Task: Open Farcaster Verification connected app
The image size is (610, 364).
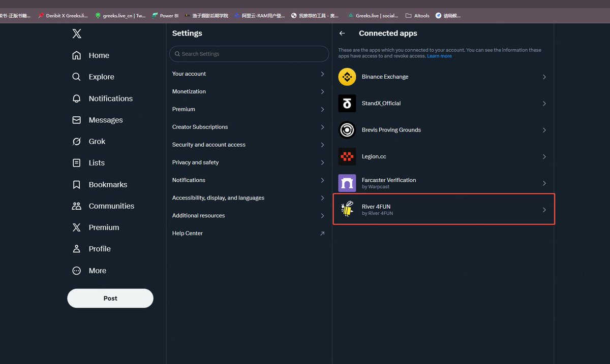Action: tap(443, 183)
